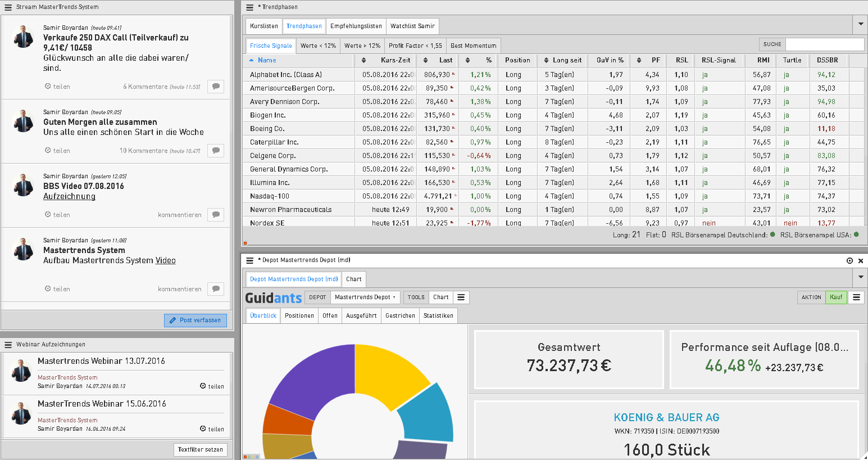868x460 pixels.
Task: Click the blue segment of the depot donut chart
Action: point(428,413)
